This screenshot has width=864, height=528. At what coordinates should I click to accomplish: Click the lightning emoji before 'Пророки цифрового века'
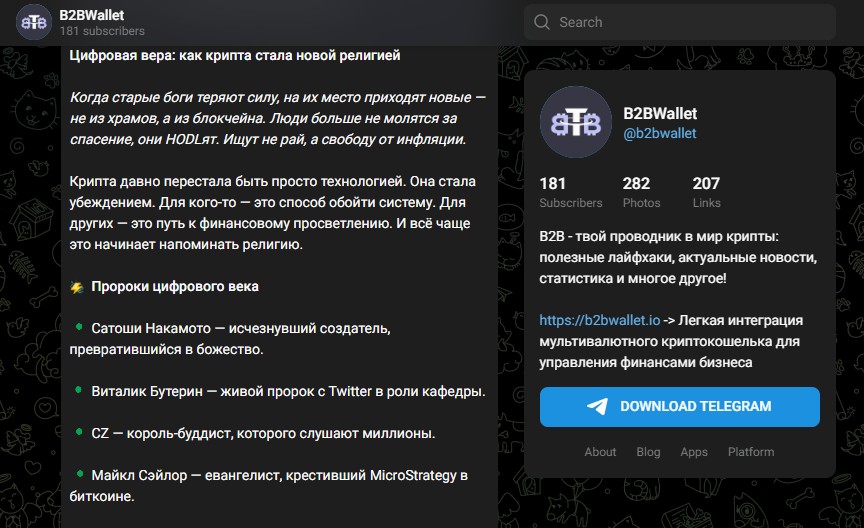tap(77, 287)
